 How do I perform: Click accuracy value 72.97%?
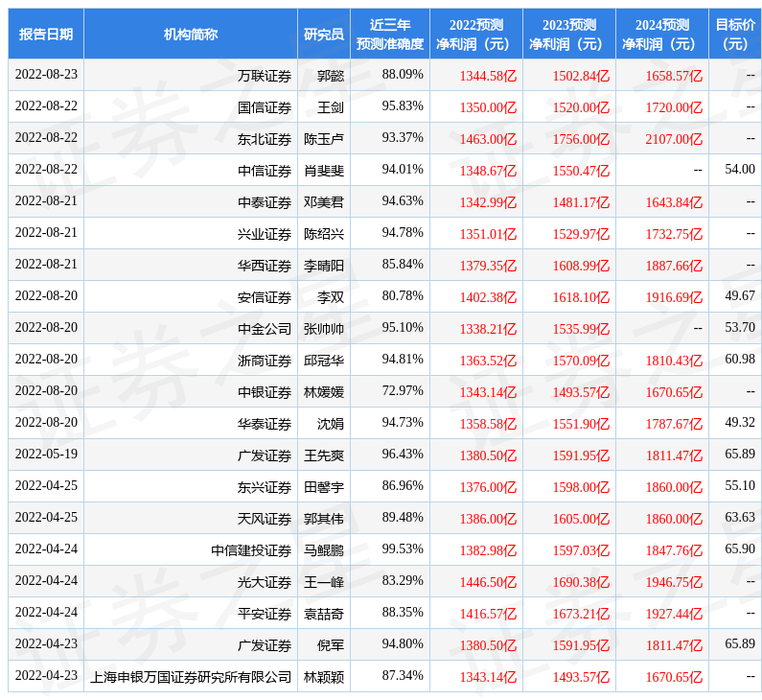(x=403, y=390)
